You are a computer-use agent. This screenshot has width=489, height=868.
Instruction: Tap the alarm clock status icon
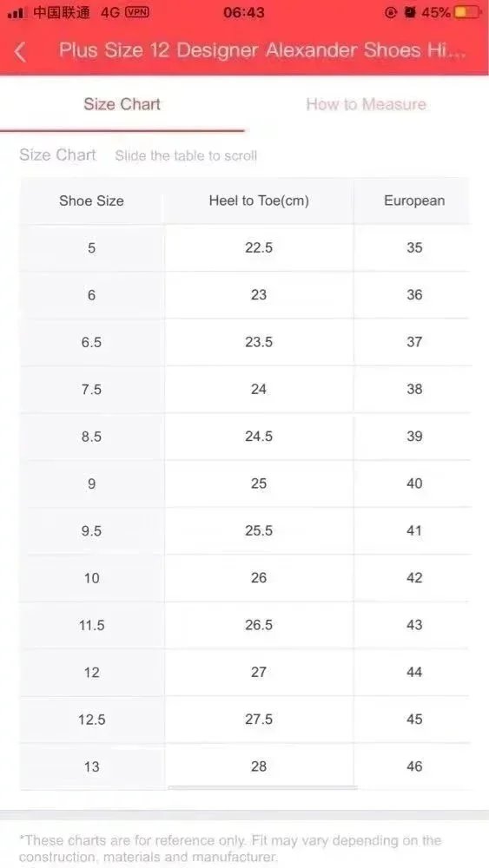click(410, 12)
